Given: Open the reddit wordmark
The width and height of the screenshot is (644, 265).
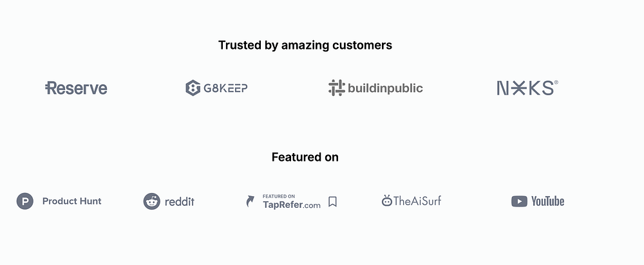Looking at the screenshot, I should (180, 202).
